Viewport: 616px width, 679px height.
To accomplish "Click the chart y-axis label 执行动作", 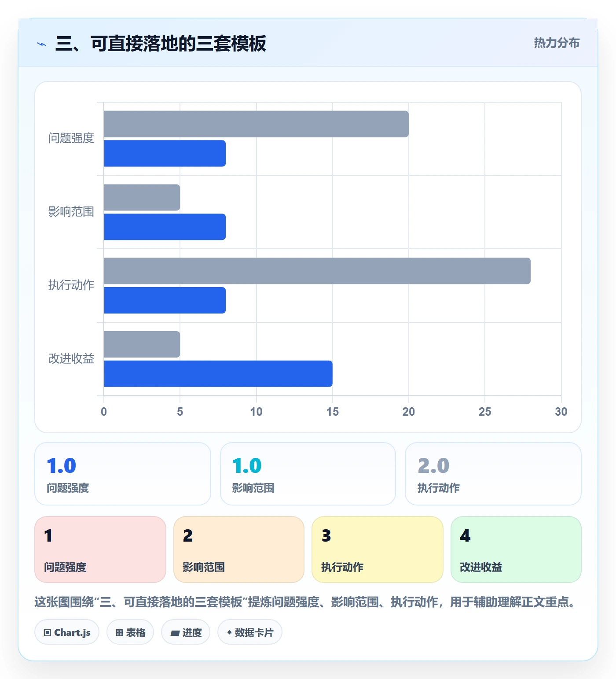I will 71,285.
